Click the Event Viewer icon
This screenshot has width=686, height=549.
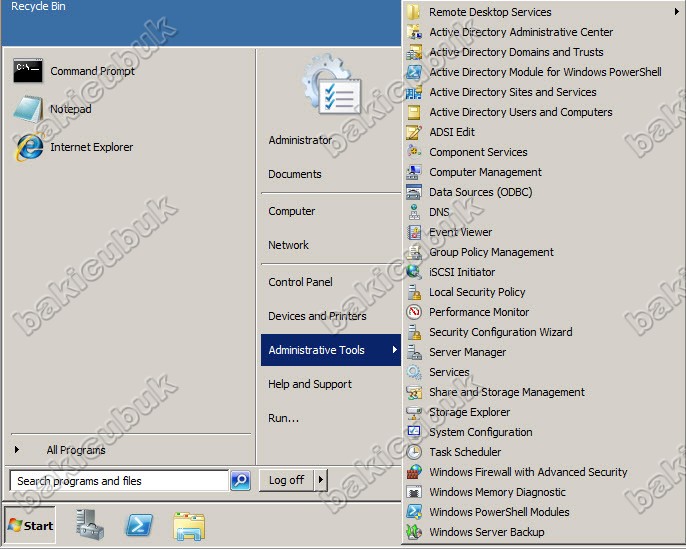414,232
